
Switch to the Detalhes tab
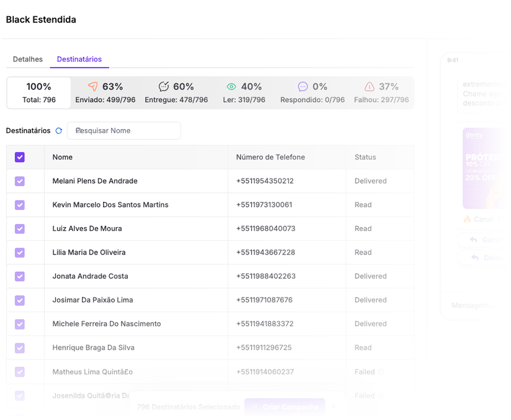coord(28,59)
